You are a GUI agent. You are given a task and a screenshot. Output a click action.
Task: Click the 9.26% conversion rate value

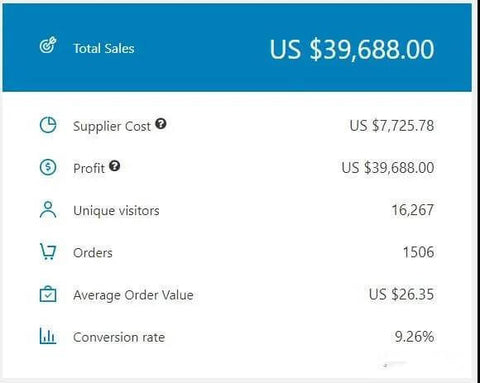click(414, 337)
